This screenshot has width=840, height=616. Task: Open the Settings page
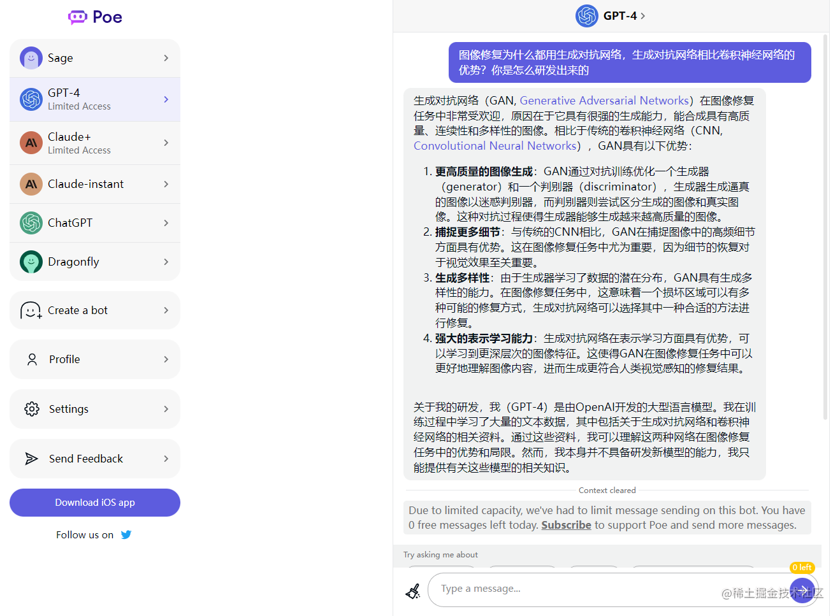point(95,409)
